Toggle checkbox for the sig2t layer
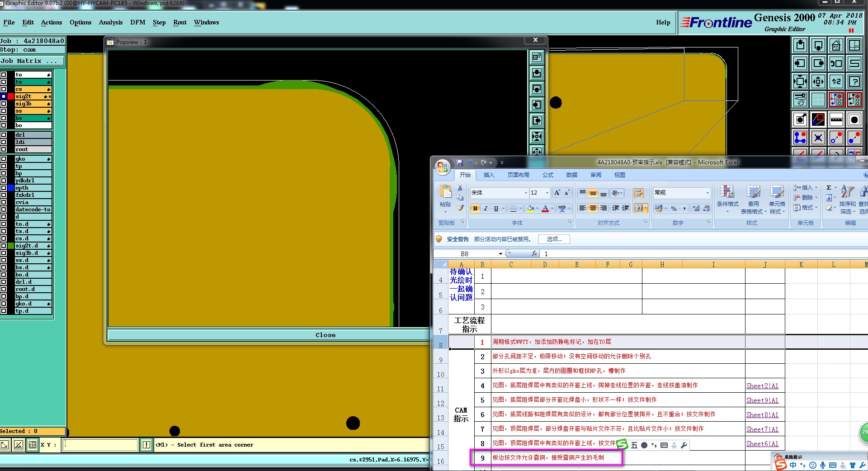The image size is (868, 471). pyautogui.click(x=4, y=96)
